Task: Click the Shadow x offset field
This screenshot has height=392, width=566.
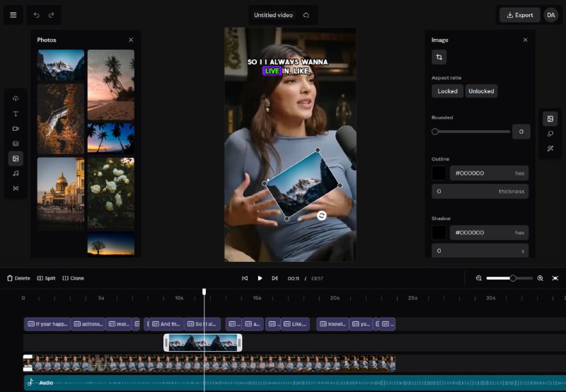Action: [x=480, y=251]
